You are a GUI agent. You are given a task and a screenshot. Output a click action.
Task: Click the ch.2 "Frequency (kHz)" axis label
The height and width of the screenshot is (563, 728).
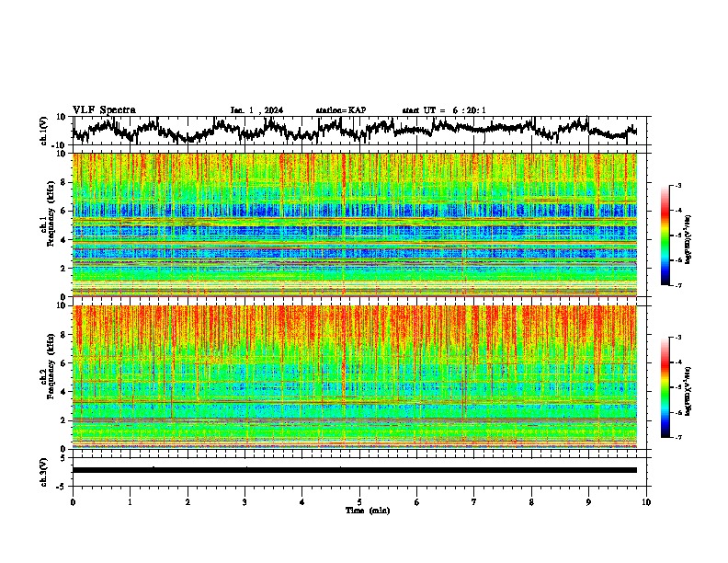point(51,366)
